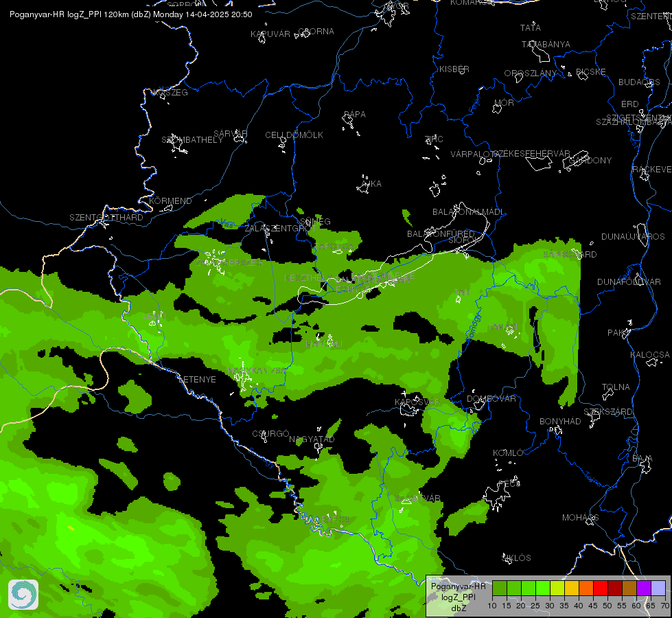The width and height of the screenshot is (672, 618).
Task: Click the KAPOSVÁR city label
Action: click(417, 402)
